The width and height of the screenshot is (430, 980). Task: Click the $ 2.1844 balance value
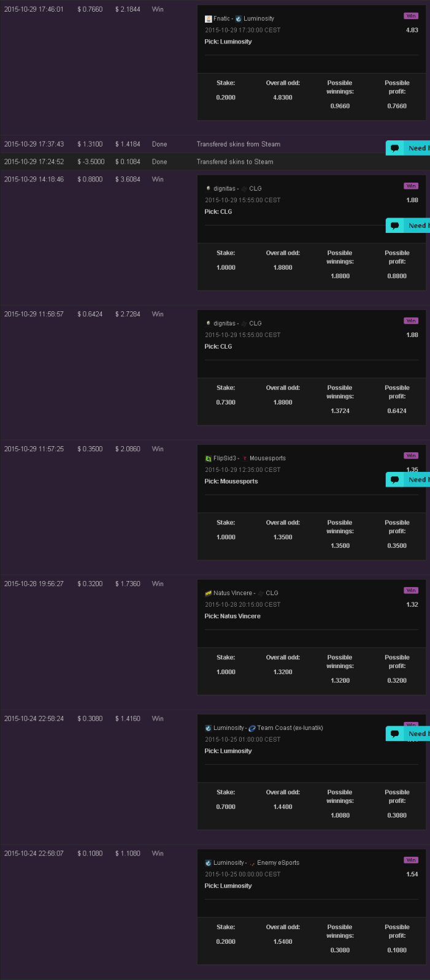click(x=128, y=9)
